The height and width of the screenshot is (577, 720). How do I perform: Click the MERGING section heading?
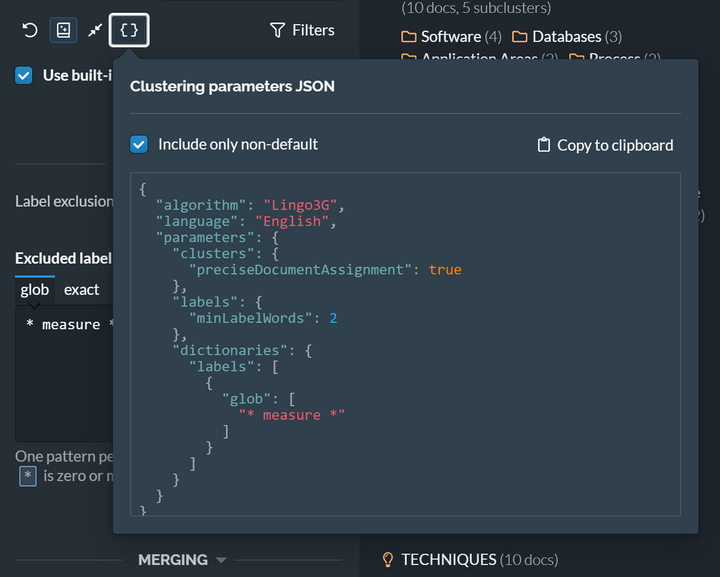tap(173, 560)
